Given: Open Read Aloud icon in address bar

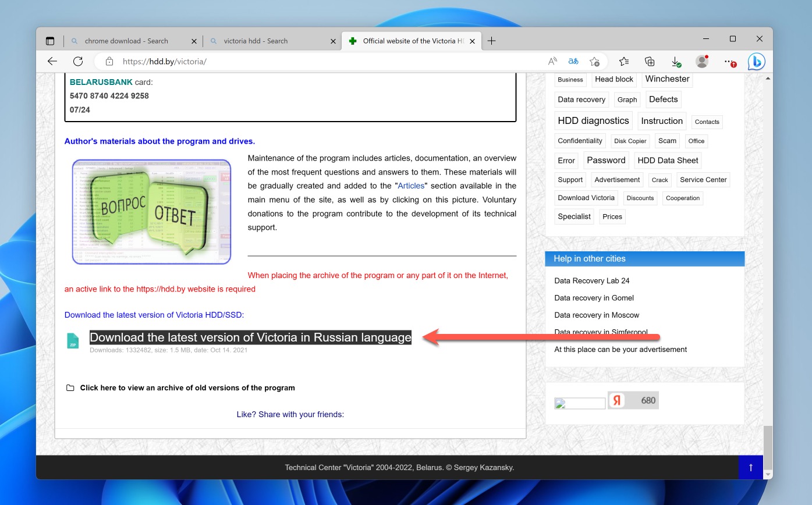Looking at the screenshot, I should pyautogui.click(x=552, y=61).
